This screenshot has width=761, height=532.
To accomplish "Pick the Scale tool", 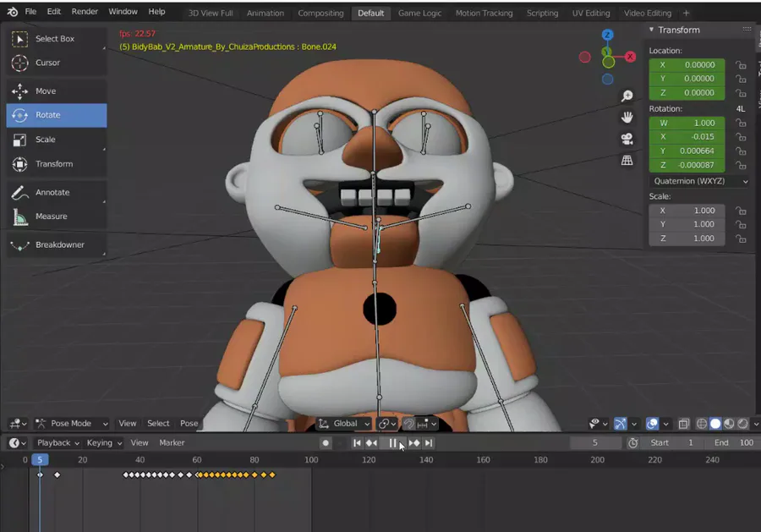I will pos(57,140).
